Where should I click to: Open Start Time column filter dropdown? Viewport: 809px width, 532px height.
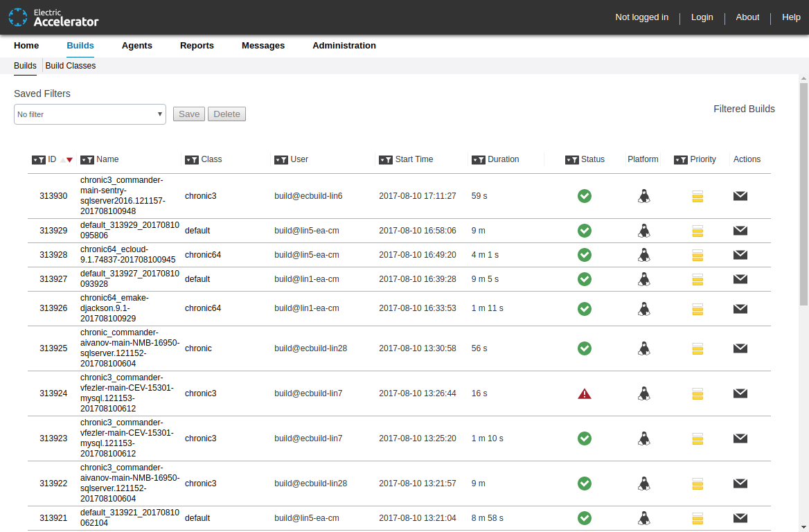point(386,160)
